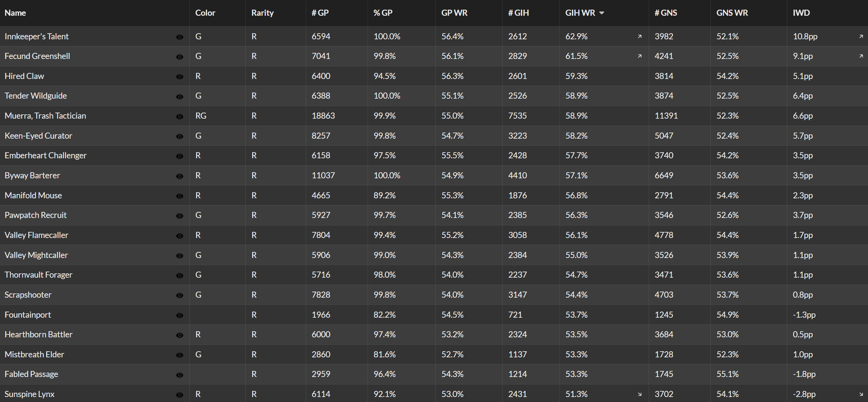Click the up-arrow icon by Fecund Greenshell IWD
This screenshot has height=402, width=868.
pos(861,56)
